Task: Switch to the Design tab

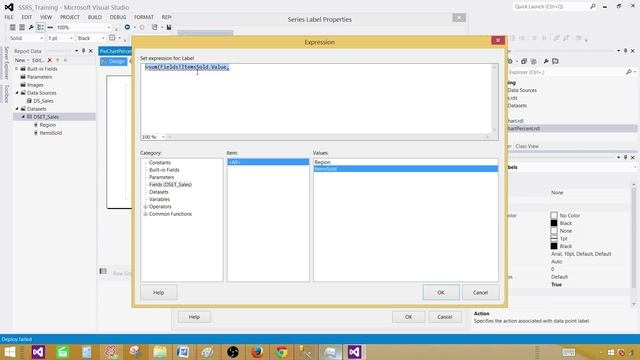Action: 114,61
